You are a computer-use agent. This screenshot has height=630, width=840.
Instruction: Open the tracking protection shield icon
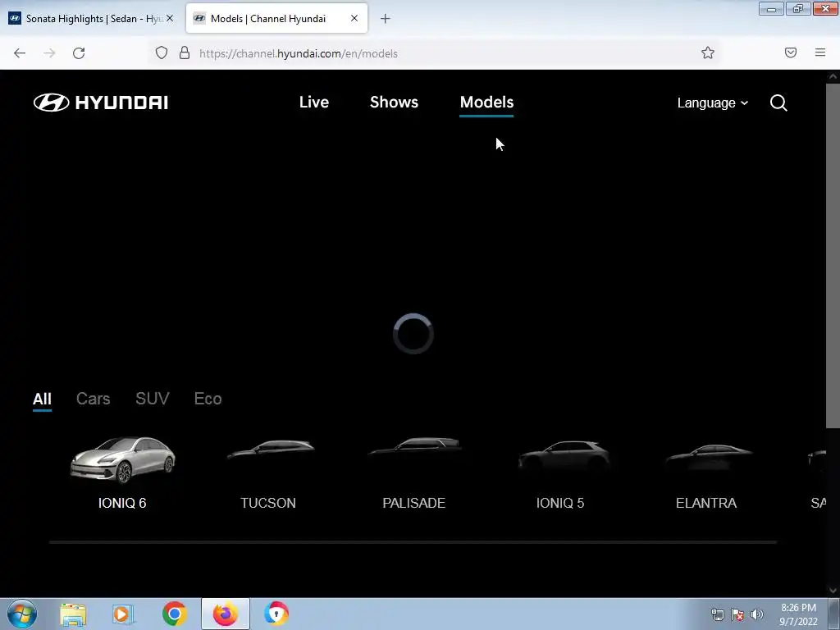click(162, 52)
